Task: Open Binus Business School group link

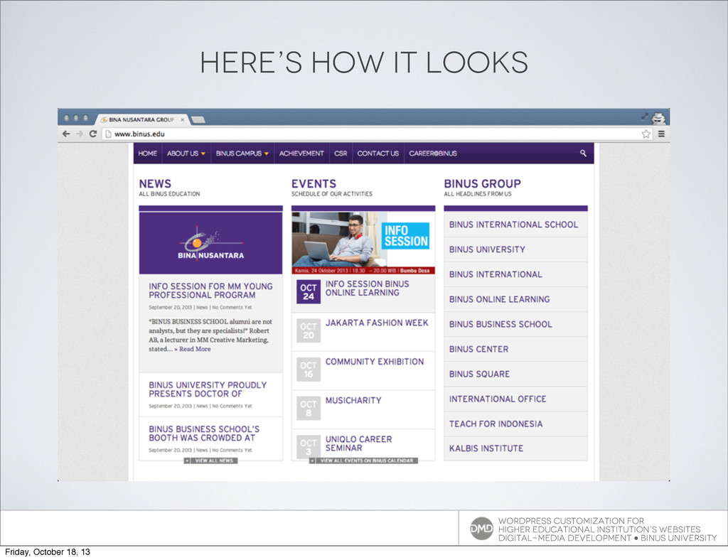Action: click(x=515, y=324)
